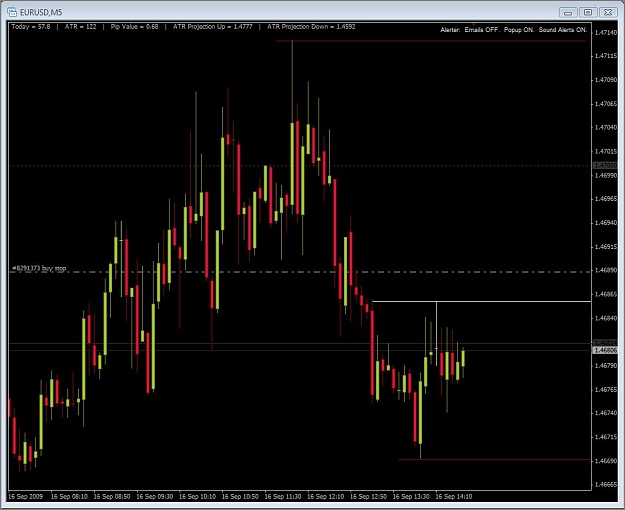This screenshot has width=625, height=510.
Task: Click the 1.47140 price axis label
Action: coord(605,33)
